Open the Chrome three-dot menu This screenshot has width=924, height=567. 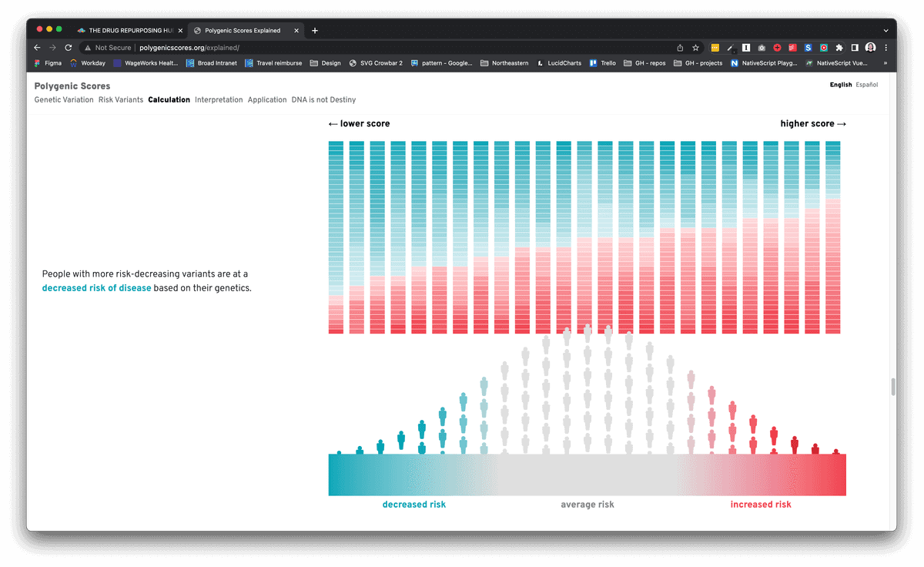(x=885, y=47)
